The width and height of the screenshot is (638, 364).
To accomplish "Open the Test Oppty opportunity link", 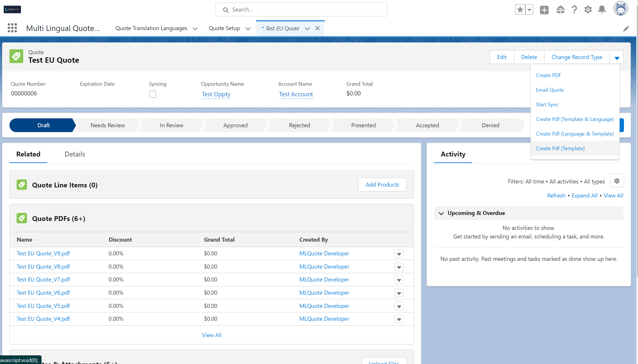I will coord(216,94).
